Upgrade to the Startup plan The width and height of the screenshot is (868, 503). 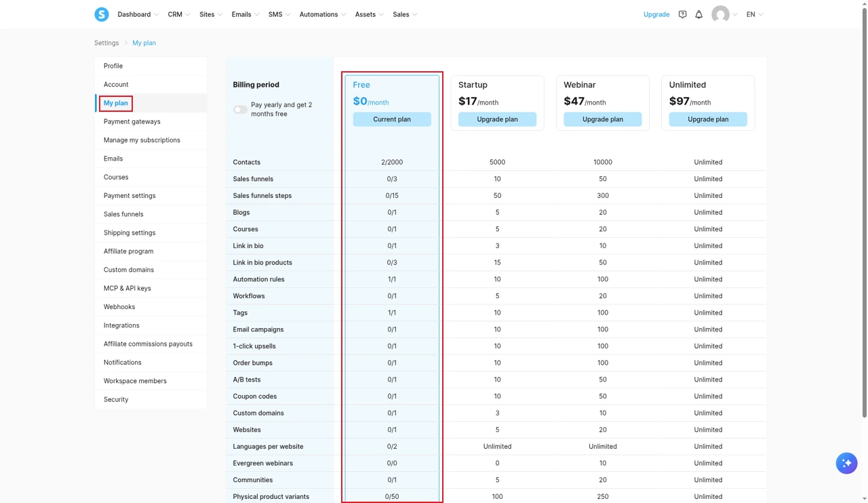(x=497, y=119)
